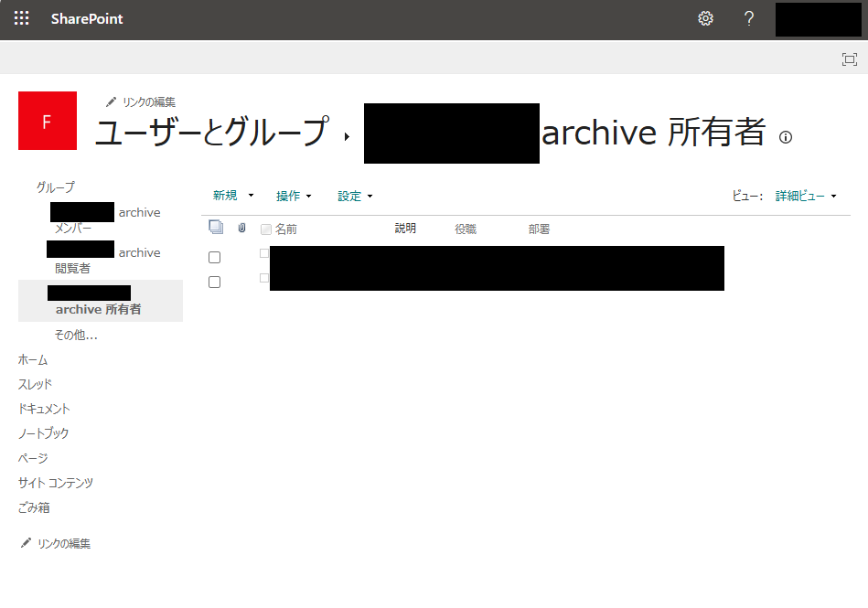Tick the first user row checkbox
Screen dimensions: 868x608
[214, 257]
